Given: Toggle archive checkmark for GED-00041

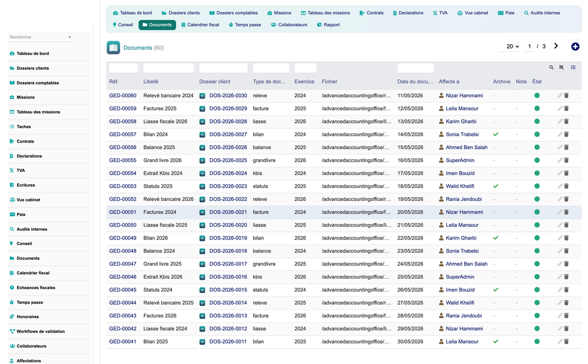Looking at the screenshot, I should [496, 341].
